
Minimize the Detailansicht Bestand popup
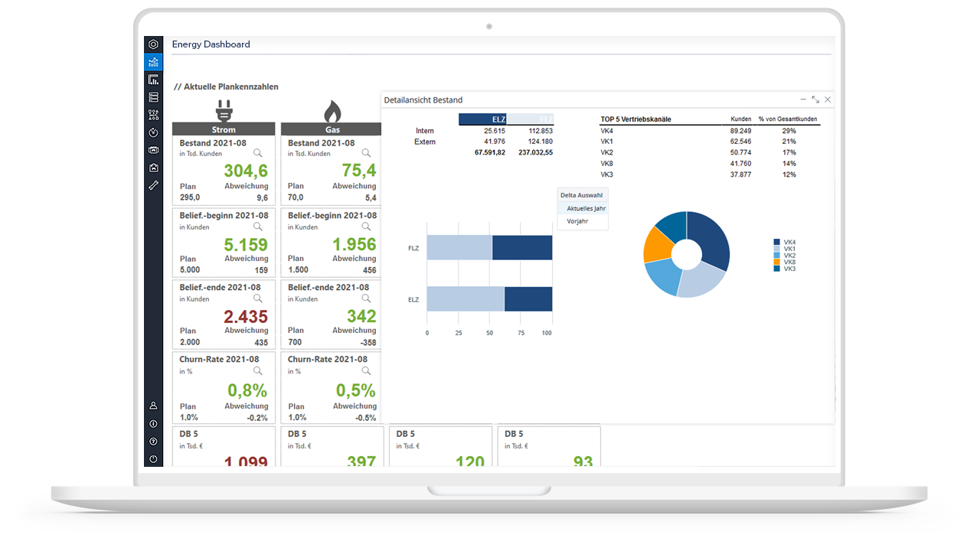[x=803, y=99]
